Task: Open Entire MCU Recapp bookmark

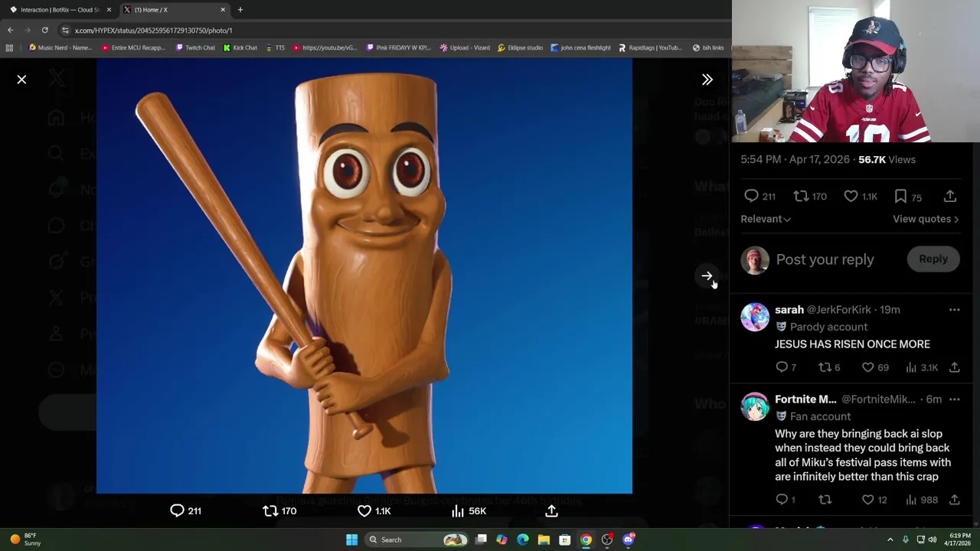Action: coord(133,47)
